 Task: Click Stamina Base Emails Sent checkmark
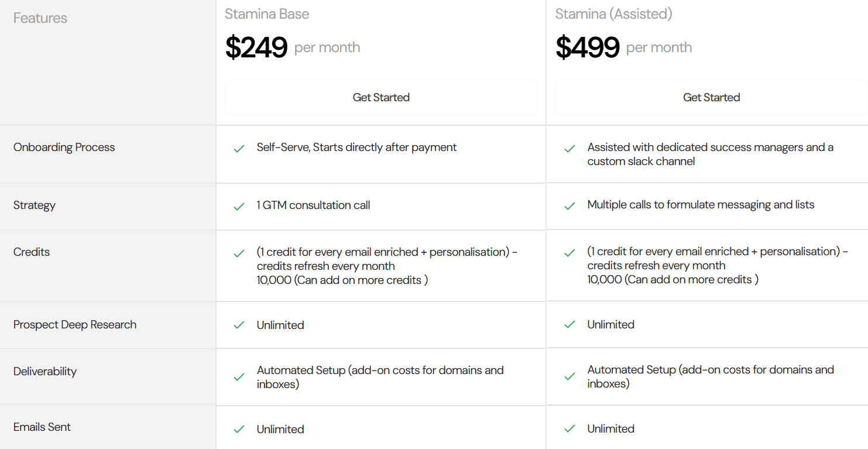[239, 429]
